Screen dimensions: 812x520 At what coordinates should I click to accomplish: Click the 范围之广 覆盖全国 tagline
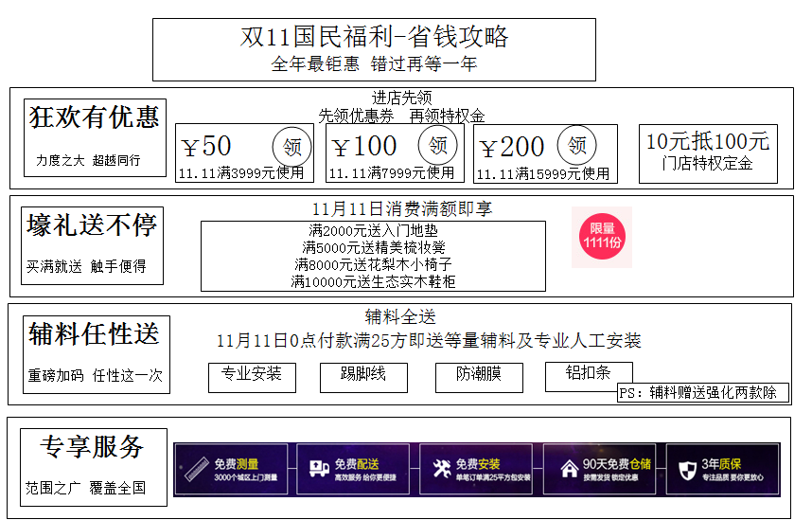(85, 488)
